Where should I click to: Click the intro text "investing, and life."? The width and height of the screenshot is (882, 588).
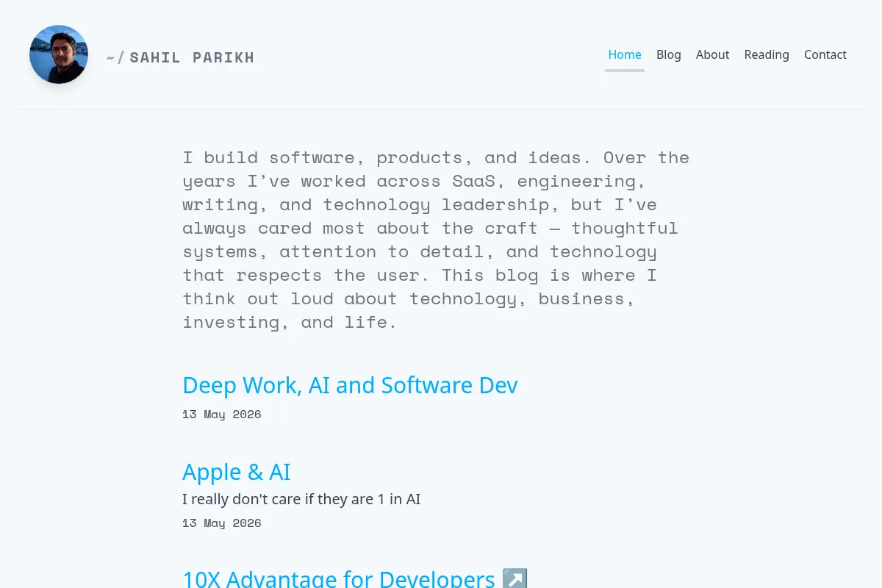click(290, 322)
